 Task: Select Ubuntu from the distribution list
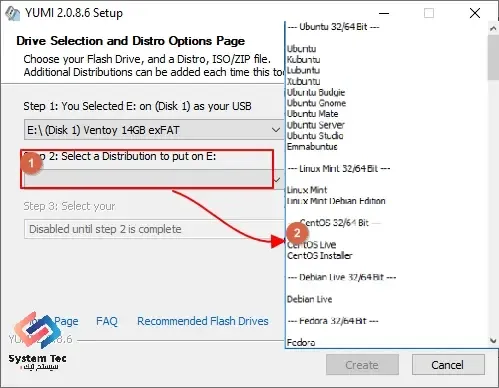coord(301,49)
